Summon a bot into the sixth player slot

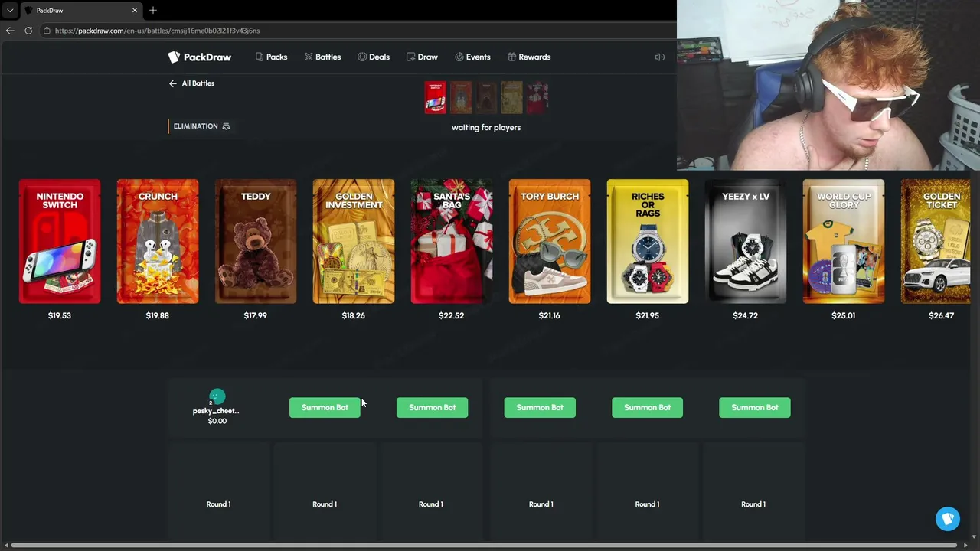coord(755,407)
